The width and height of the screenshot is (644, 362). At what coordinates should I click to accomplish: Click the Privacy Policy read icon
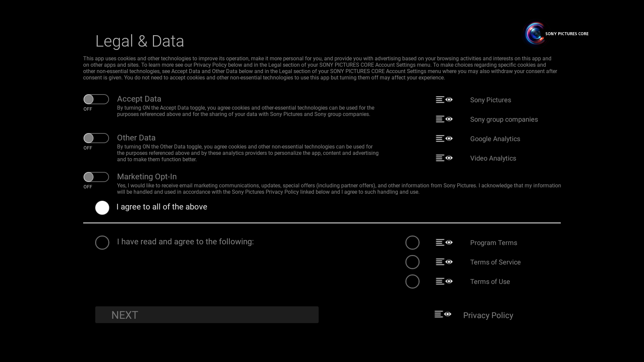point(443,314)
